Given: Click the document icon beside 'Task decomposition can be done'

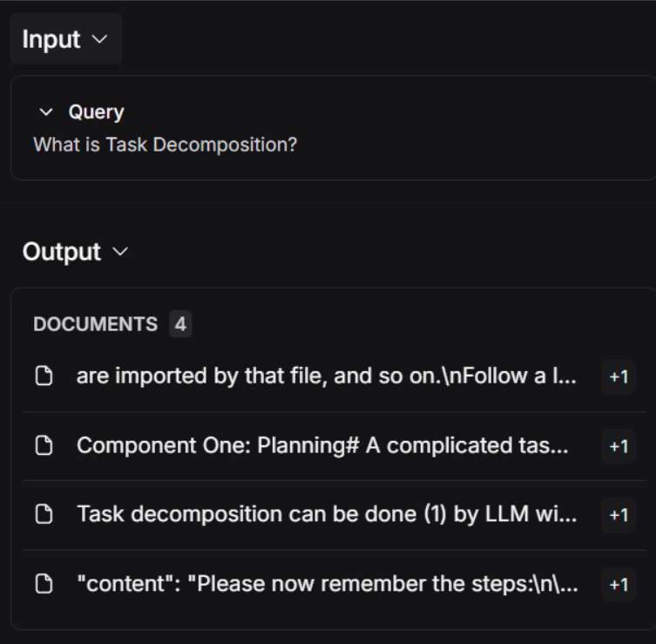Looking at the screenshot, I should click(44, 514).
